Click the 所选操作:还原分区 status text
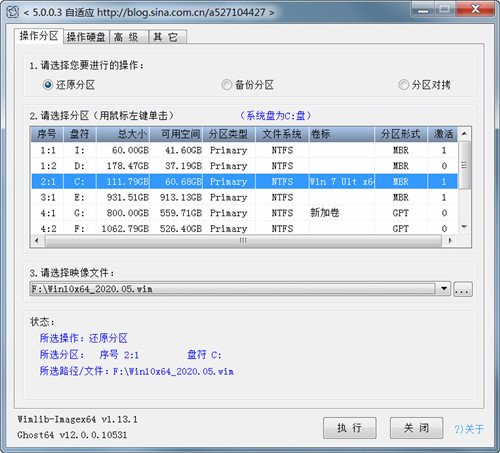 pos(84,338)
